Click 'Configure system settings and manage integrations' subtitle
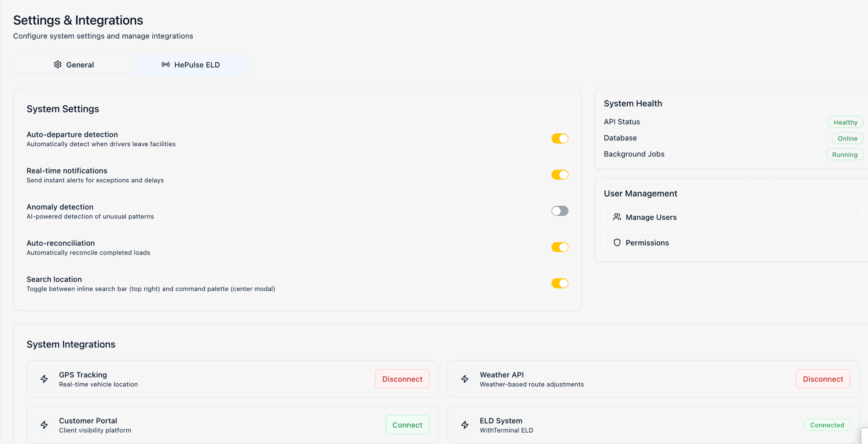This screenshot has height=444, width=868. pos(103,36)
